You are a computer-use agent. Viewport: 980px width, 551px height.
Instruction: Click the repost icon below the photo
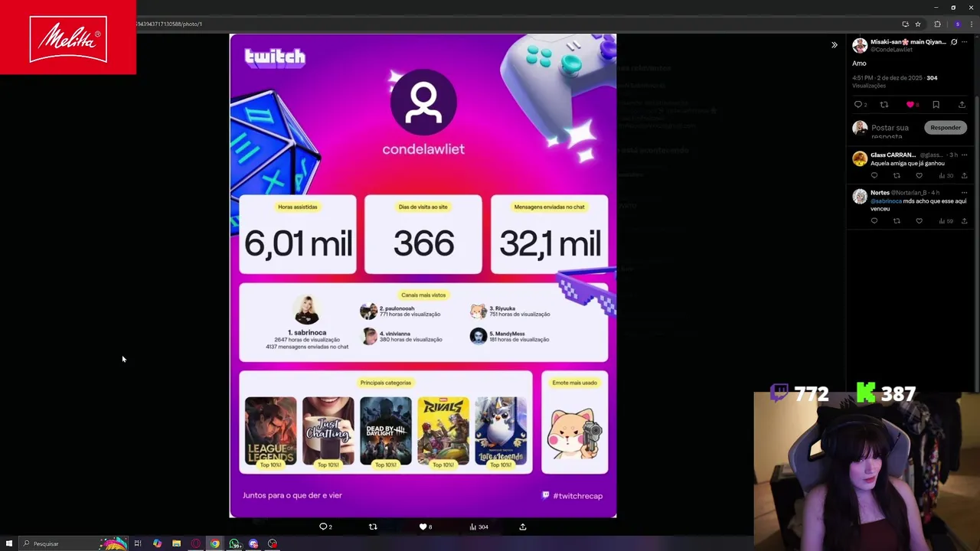point(373,527)
